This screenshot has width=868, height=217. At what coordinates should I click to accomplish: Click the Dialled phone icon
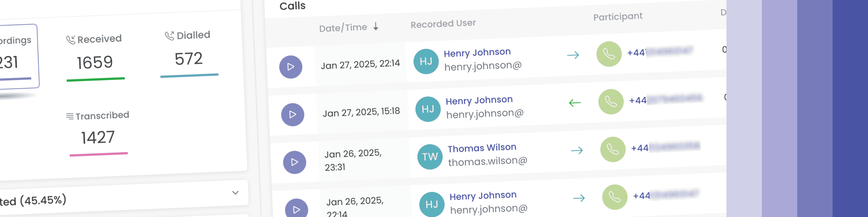[169, 36]
